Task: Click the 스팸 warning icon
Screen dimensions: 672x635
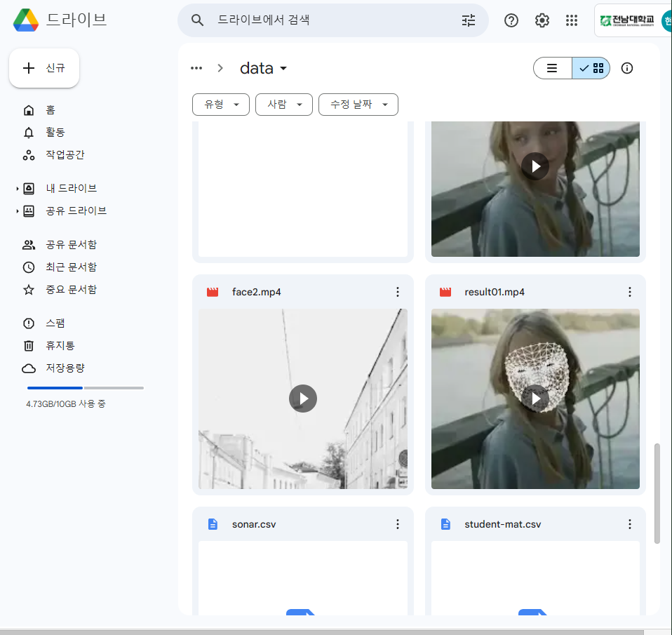Action: 29,323
